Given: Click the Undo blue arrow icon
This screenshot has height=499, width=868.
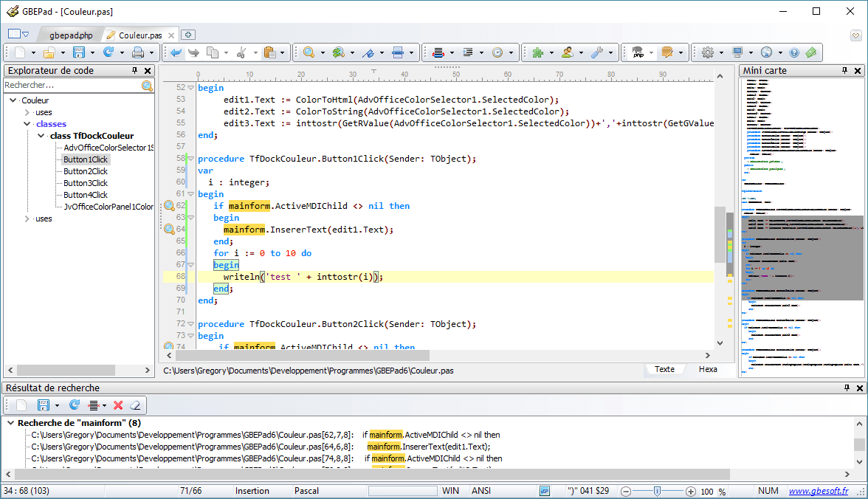Looking at the screenshot, I should pos(176,52).
